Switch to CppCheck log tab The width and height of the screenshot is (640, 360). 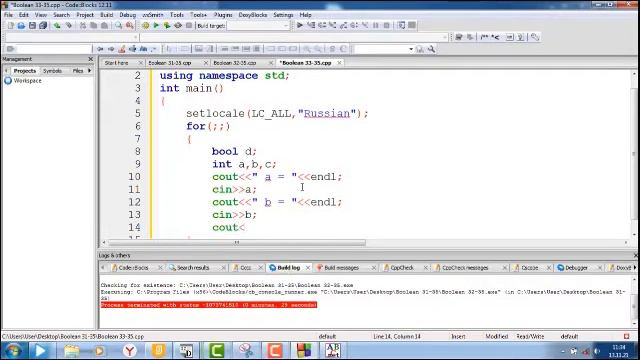click(402, 268)
